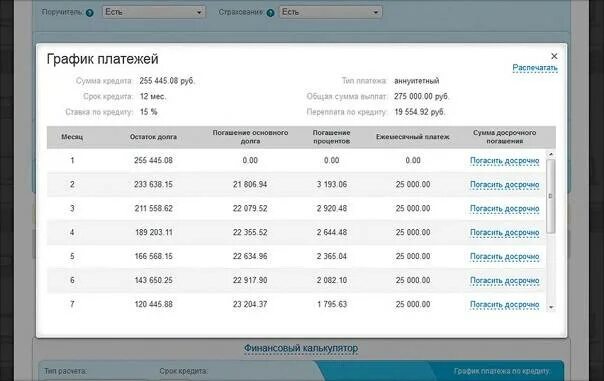Screen dimensions: 604x381
Task: Select the interest value 2 644.48
Action: coord(332,232)
